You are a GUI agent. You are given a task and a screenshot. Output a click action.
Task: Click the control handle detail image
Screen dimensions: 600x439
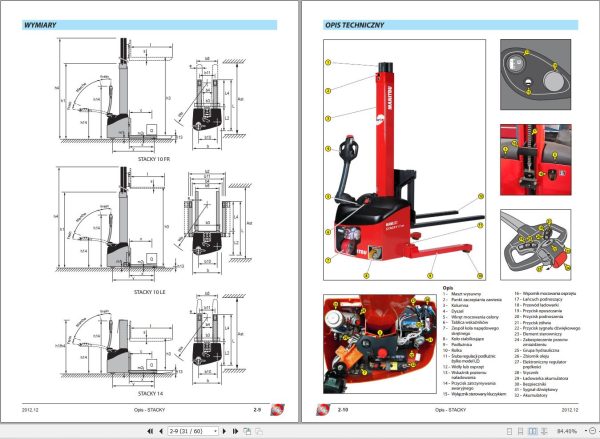536,245
